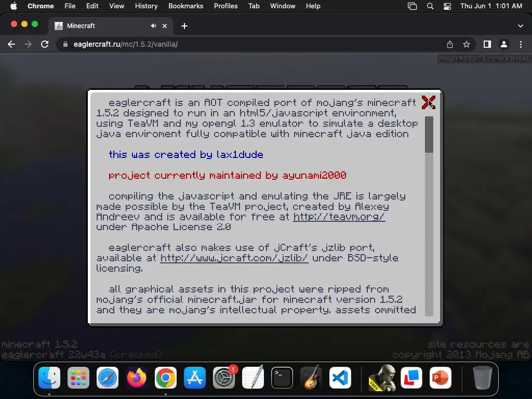Click the readme dialog scrollbar thumb
Viewport: 532px width, 399px height.
coord(429,135)
